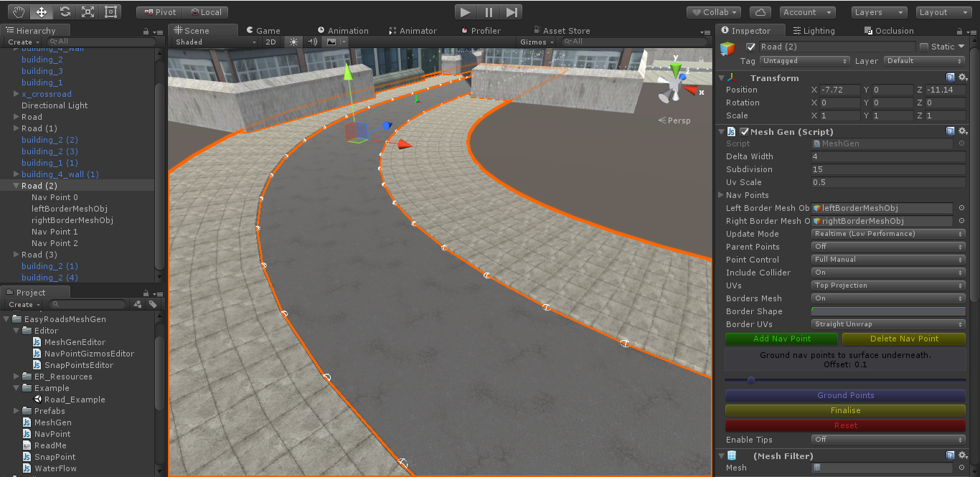Viewport: 980px width, 477px height.
Task: Collapse Road (2) in Hierarchy
Action: coord(16,186)
